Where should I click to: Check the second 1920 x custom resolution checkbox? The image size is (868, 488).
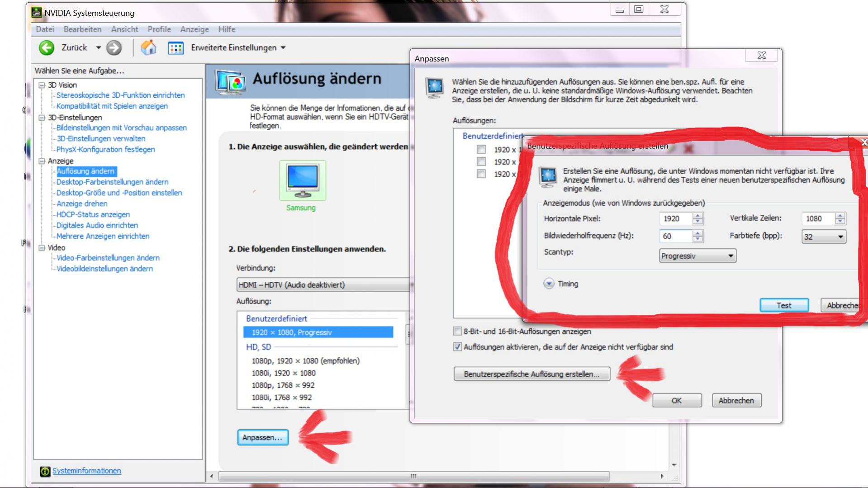[x=481, y=161]
